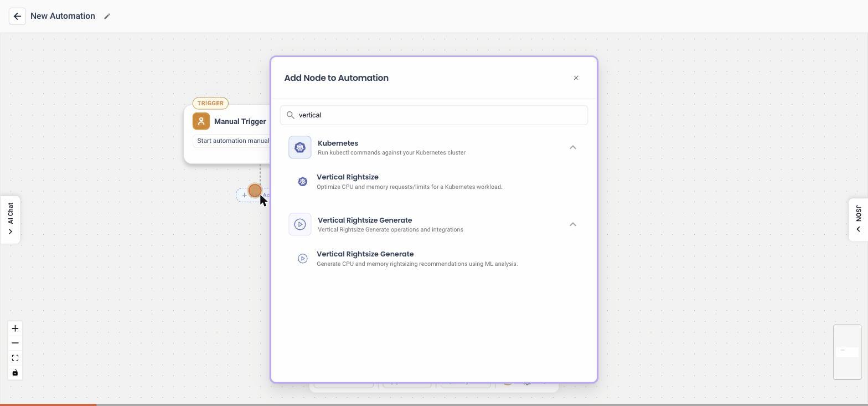
Task: Click 'Run kubectl commands' description text
Action: coord(391,152)
